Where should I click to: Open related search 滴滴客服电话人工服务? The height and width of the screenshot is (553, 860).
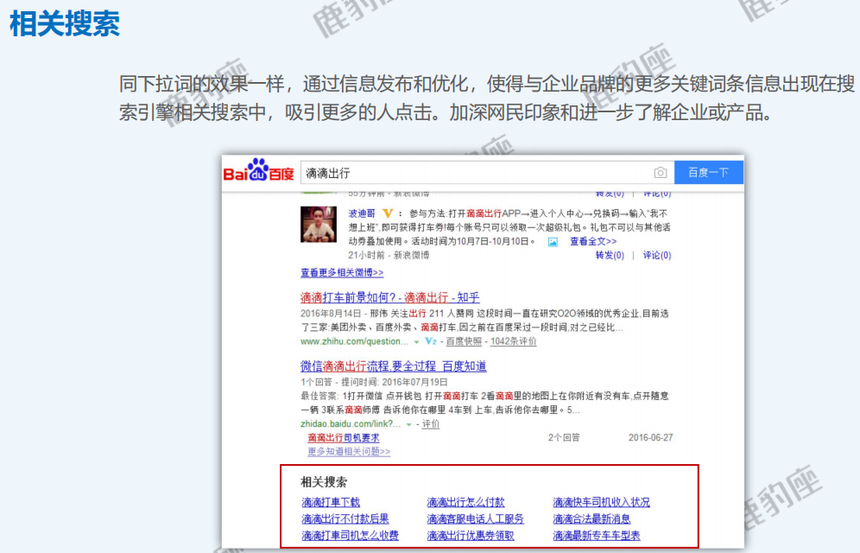476,518
